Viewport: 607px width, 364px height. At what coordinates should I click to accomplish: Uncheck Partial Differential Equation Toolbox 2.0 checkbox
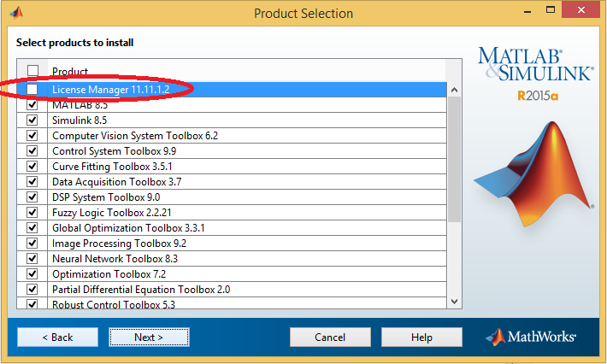point(32,290)
